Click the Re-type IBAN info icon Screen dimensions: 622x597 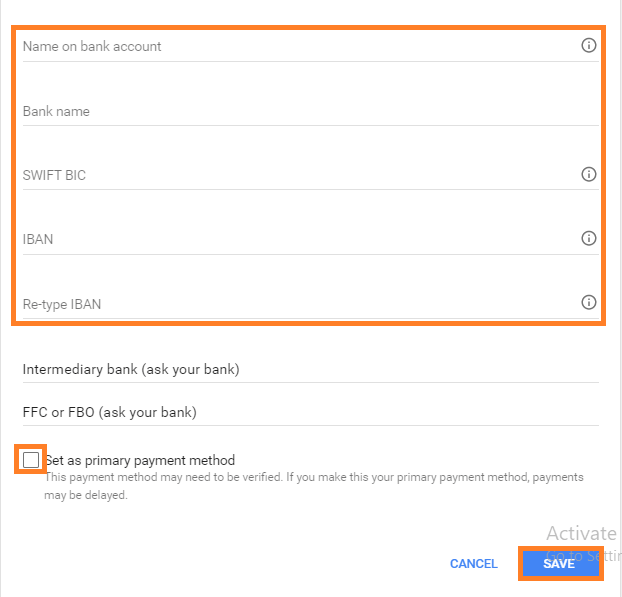point(588,302)
